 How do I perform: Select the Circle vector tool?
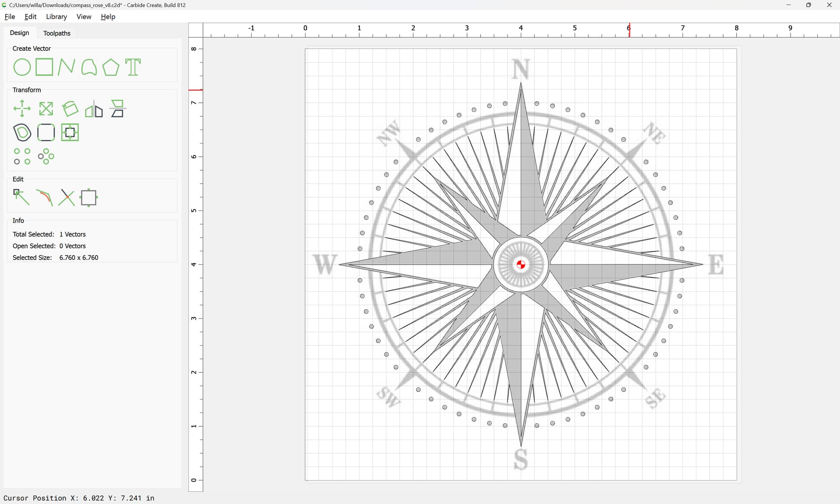(x=22, y=67)
